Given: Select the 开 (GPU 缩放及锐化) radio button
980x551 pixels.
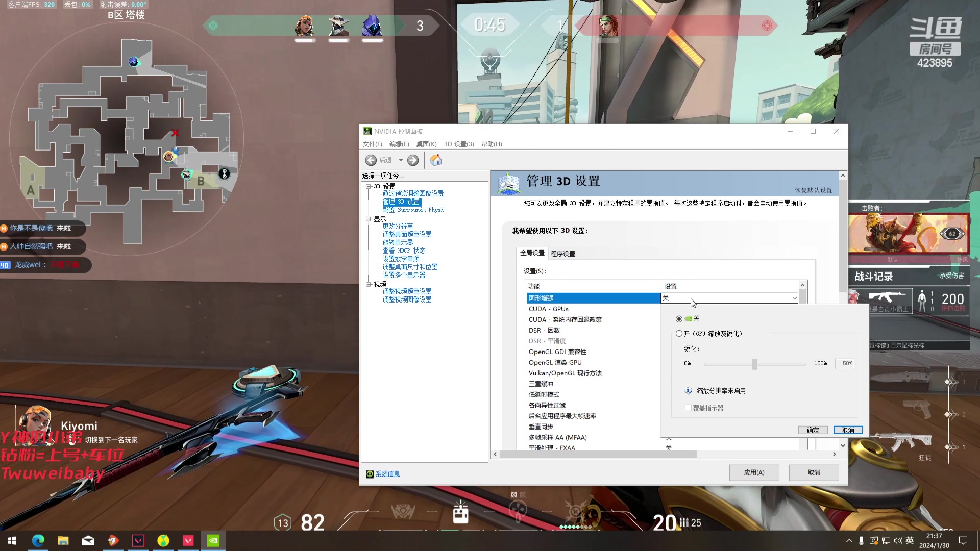Looking at the screenshot, I should pos(679,334).
